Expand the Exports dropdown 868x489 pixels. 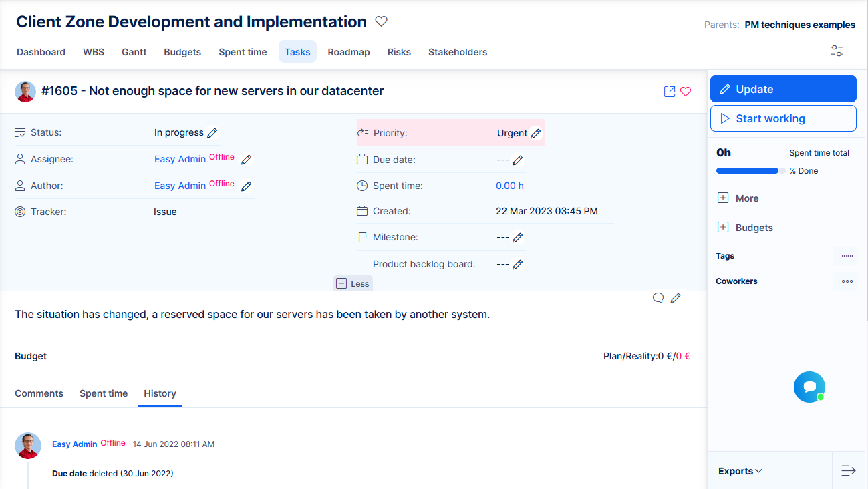pyautogui.click(x=740, y=471)
